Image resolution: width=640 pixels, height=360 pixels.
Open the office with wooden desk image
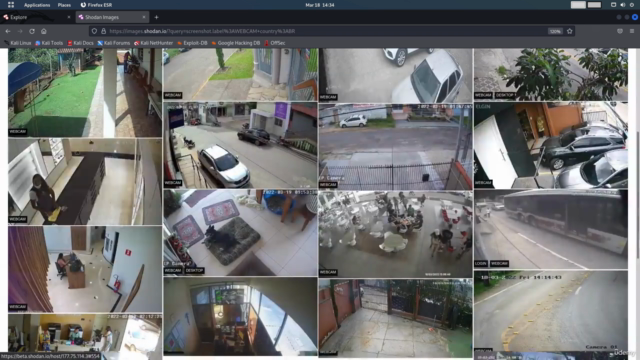point(85,269)
